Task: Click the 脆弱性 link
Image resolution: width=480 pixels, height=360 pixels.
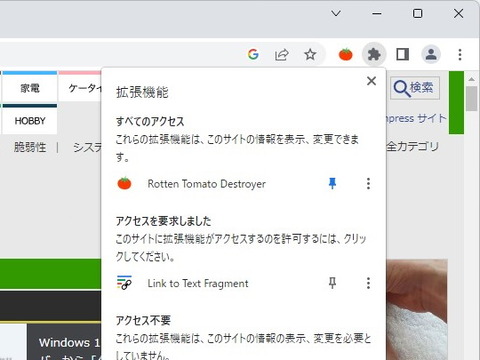Action: click(x=30, y=147)
